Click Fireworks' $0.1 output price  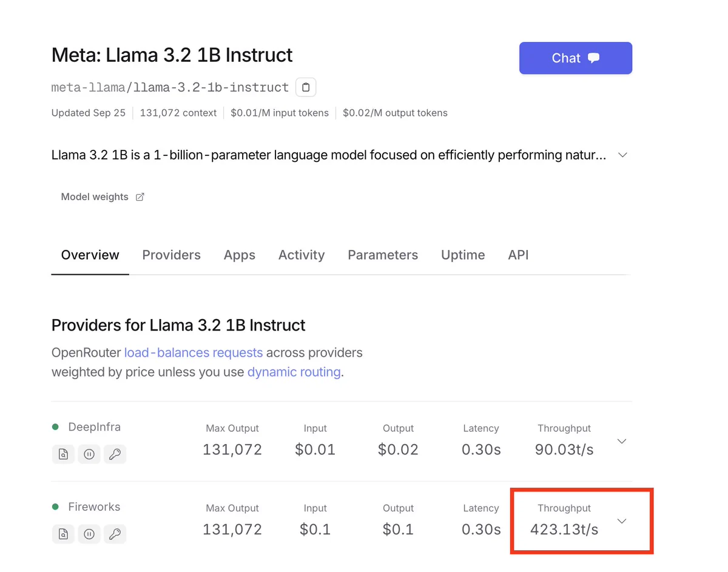pyautogui.click(x=398, y=530)
